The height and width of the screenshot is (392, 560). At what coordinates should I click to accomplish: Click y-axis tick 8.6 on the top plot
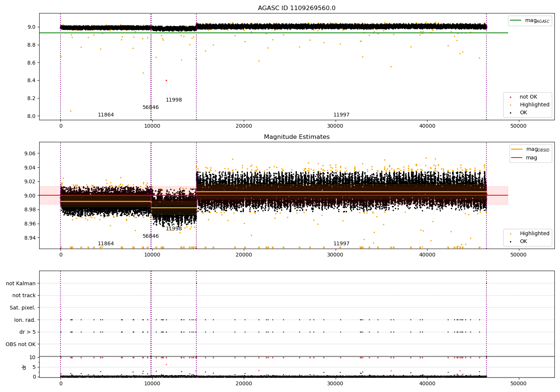tap(31, 63)
